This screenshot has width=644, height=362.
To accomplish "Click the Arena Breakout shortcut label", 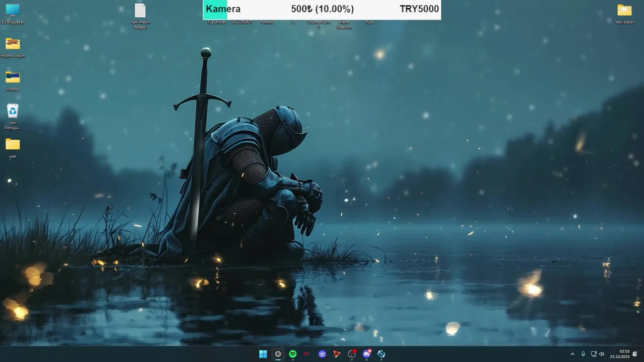I will click(x=344, y=25).
